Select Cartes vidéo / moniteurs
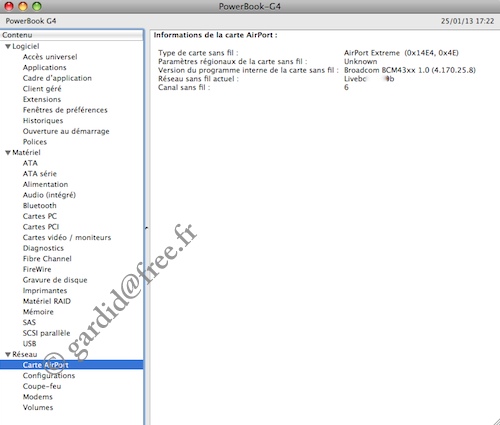The image size is (500, 425). 67,237
